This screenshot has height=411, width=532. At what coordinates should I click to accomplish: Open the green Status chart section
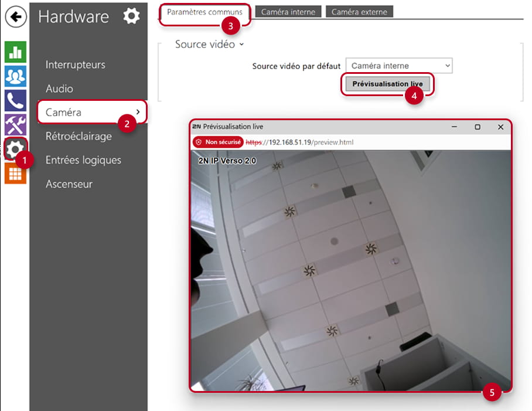pyautogui.click(x=15, y=52)
